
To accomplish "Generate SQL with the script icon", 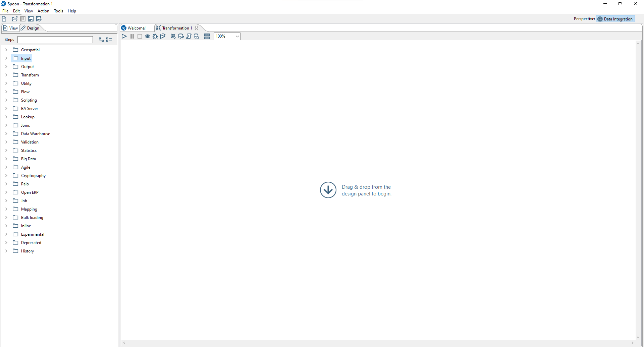I will click(189, 36).
